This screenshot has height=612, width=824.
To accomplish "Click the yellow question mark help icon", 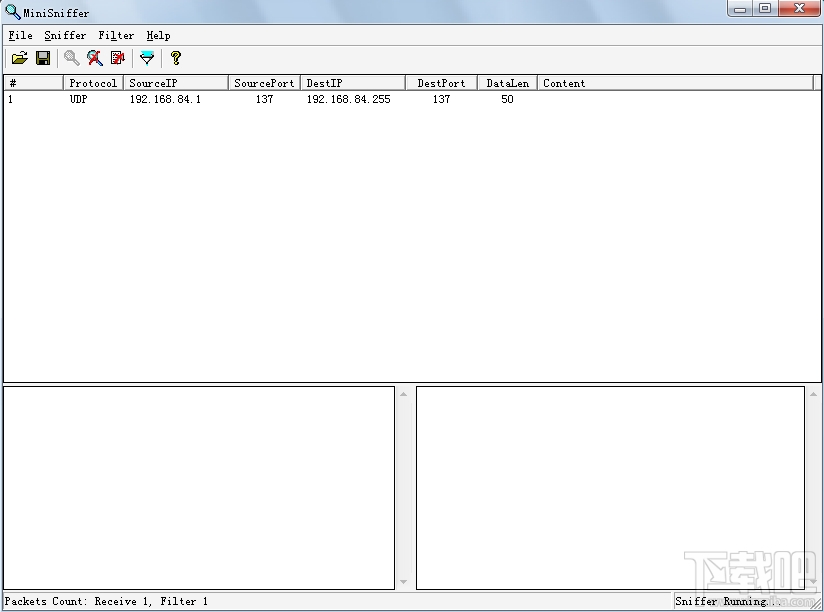I will pos(176,58).
